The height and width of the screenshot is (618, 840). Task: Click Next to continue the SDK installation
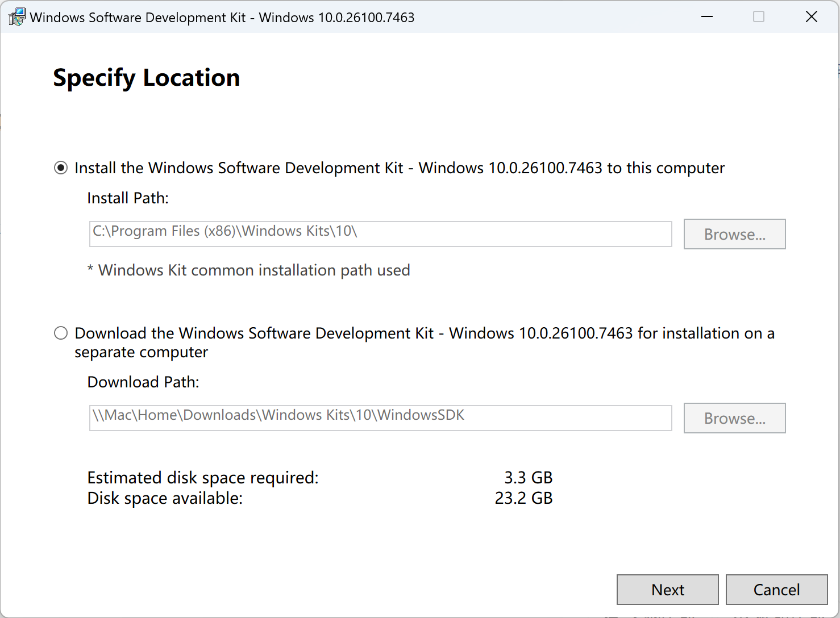[x=667, y=590]
